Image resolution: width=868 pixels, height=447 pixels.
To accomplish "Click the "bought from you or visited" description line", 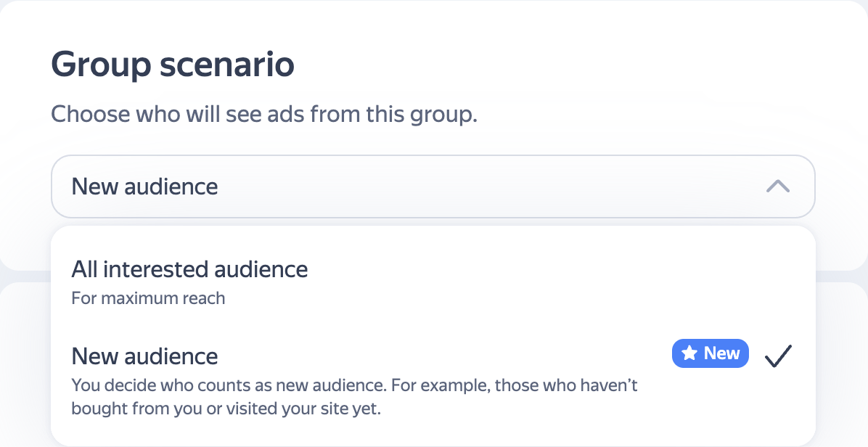I will point(226,409).
